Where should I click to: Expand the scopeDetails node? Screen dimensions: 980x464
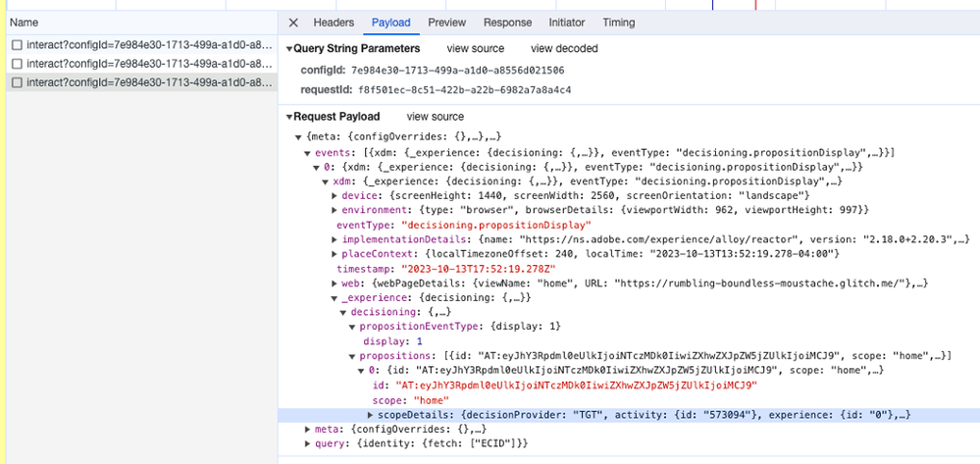[370, 416]
